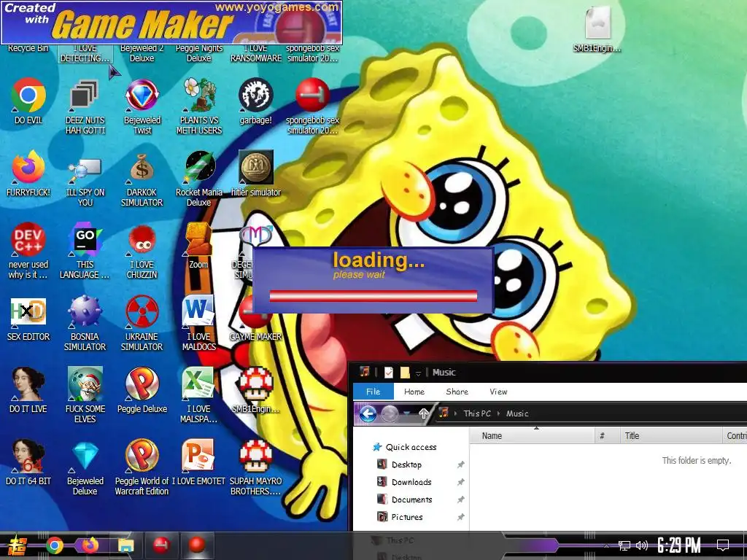This screenshot has width=747, height=560.
Task: Unpin Documents using its pin icon
Action: pos(461,499)
